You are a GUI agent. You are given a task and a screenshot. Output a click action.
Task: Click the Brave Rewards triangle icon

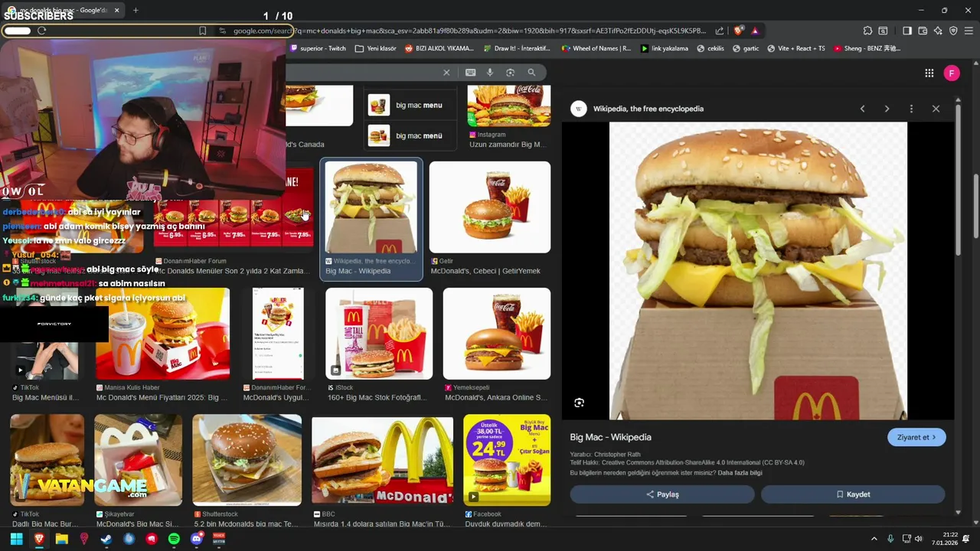pos(755,31)
